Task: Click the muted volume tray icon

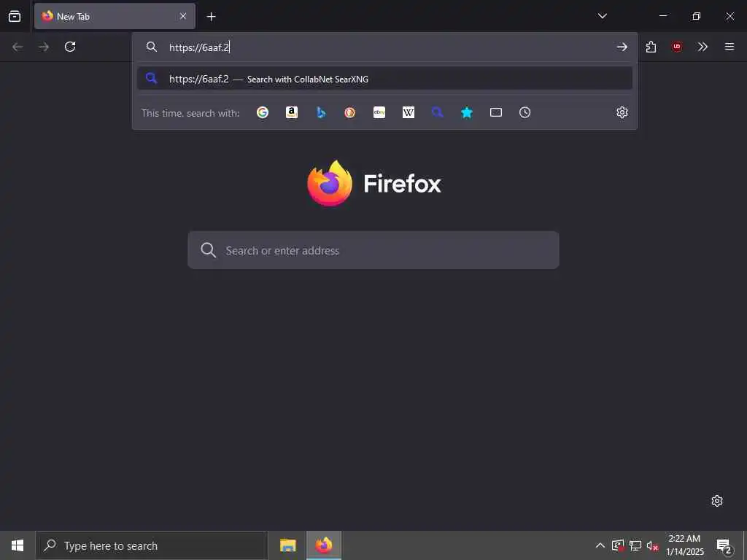Action: pyautogui.click(x=652, y=545)
